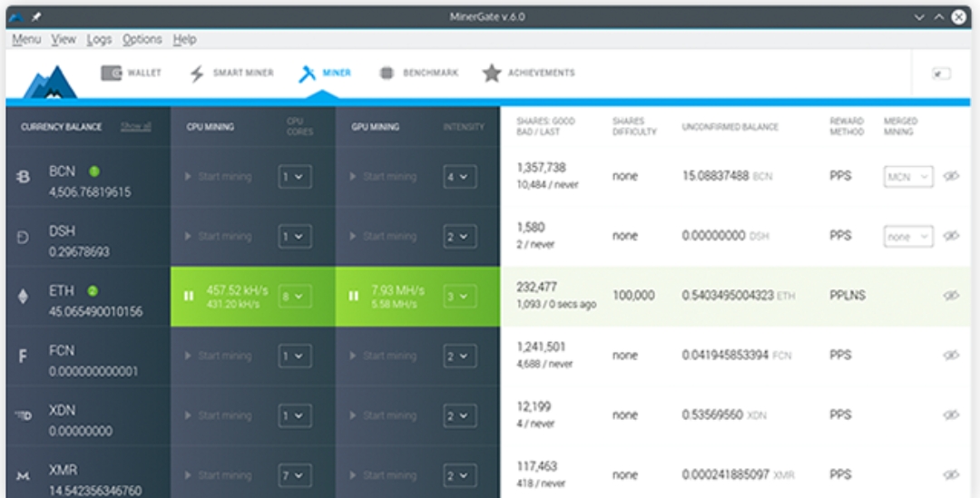Image resolution: width=980 pixels, height=498 pixels.
Task: Click the Achievements star icon
Action: coord(492,73)
